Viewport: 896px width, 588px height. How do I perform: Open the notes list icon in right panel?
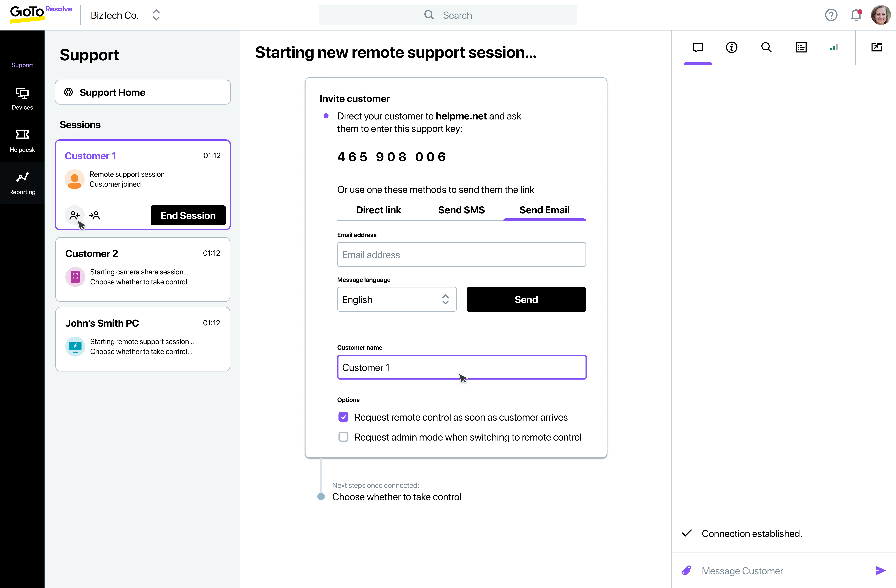pos(801,47)
